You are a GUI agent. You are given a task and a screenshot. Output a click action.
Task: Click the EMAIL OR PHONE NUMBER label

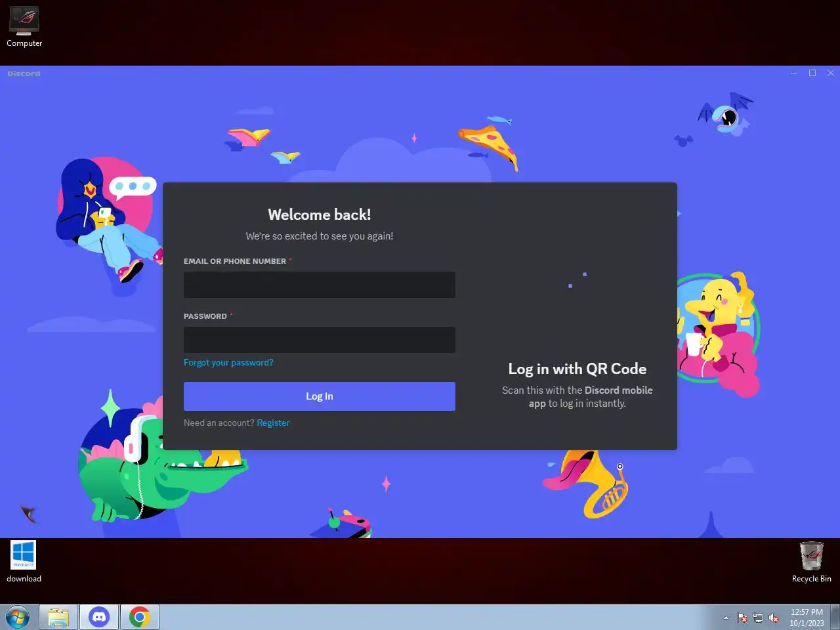click(235, 261)
